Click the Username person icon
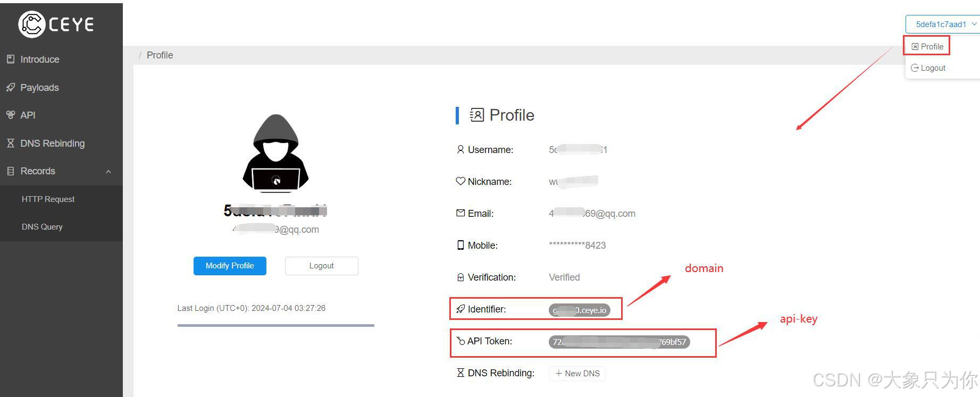 point(460,150)
